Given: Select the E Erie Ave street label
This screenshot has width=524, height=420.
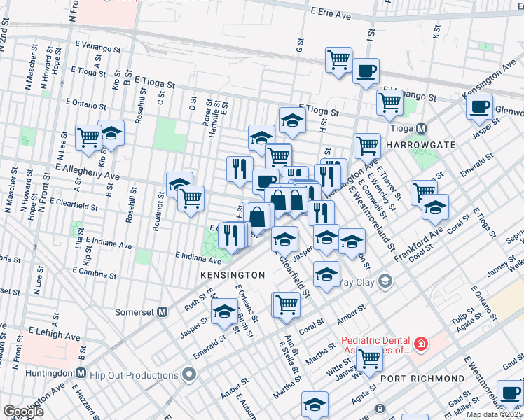Looking at the screenshot, I should (x=331, y=13).
